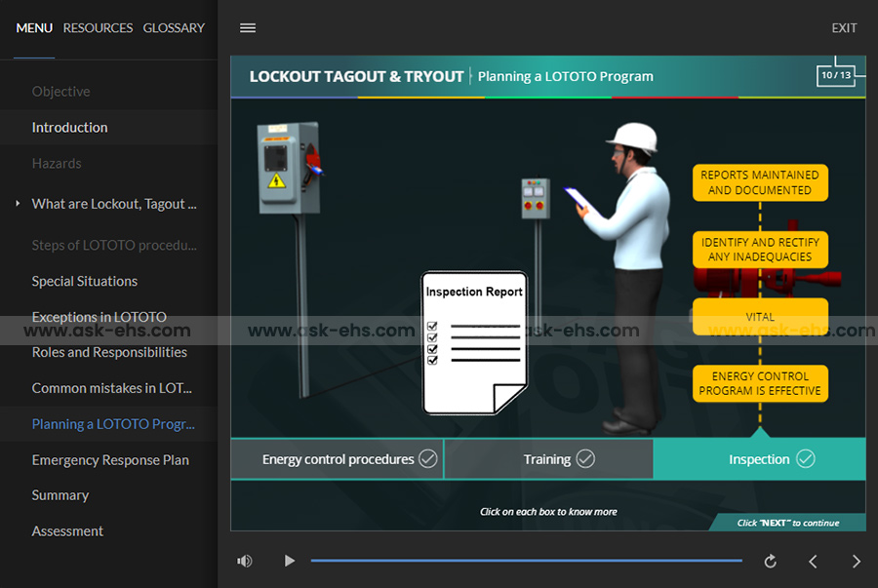Expand the What are Lockout, Tagout item
Screen dimensions: 878x588
tap(113, 204)
